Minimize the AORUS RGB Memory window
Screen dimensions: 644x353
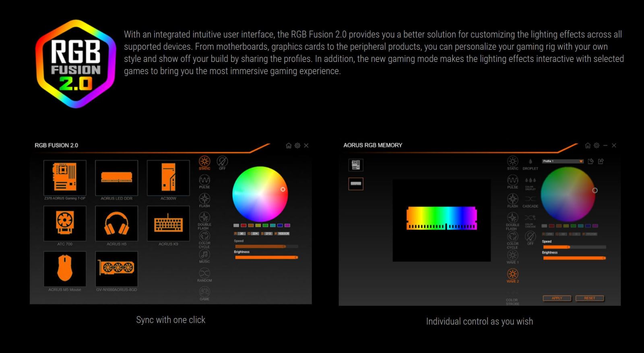pos(605,146)
